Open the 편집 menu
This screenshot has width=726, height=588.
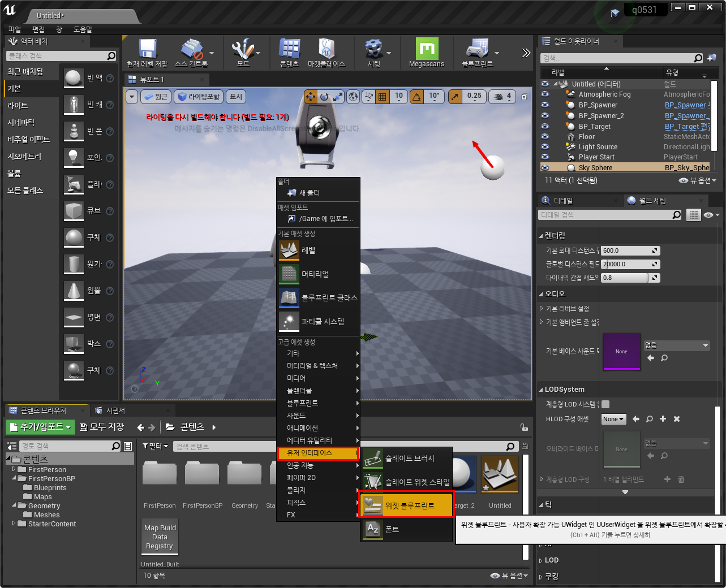tap(38, 29)
